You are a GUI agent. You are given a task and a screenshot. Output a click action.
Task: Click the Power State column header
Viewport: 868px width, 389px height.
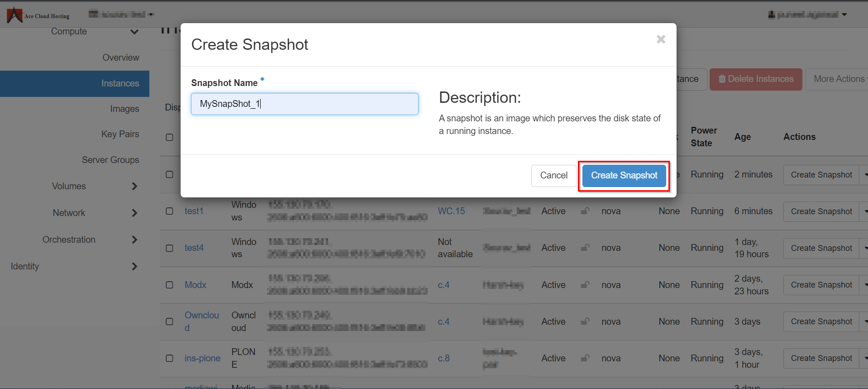[704, 137]
